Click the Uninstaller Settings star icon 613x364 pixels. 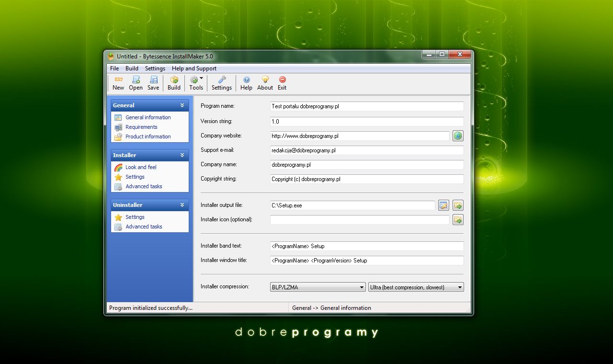click(x=118, y=217)
